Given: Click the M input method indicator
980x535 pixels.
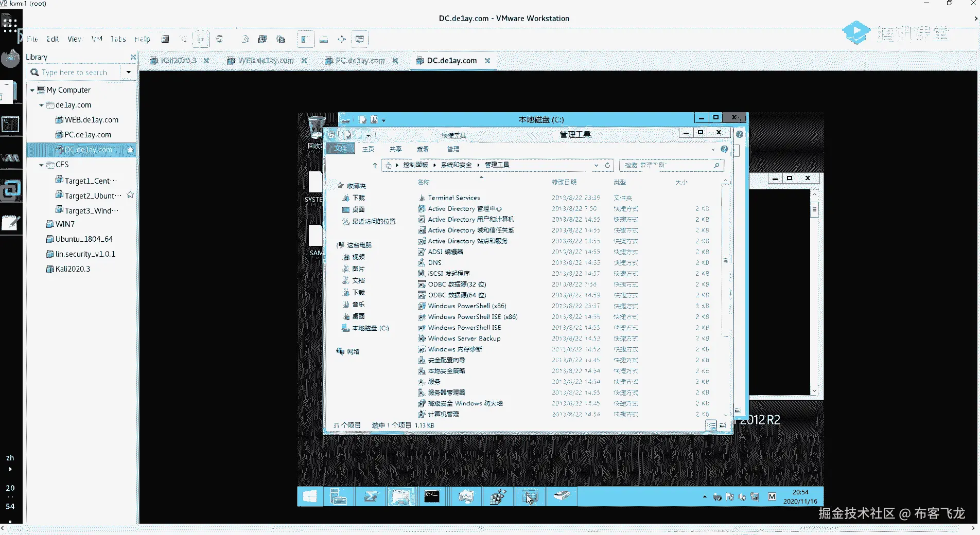Looking at the screenshot, I should coord(772,496).
